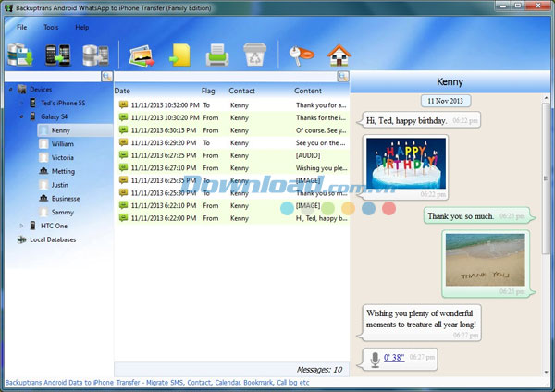Click message icon of 6:29:20 PM row
This screenshot has width=555, height=392.
123,142
